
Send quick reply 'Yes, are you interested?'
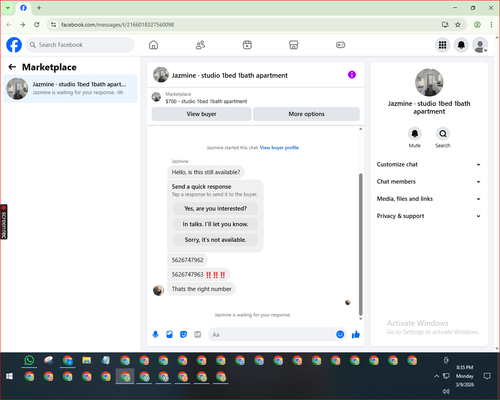point(215,209)
